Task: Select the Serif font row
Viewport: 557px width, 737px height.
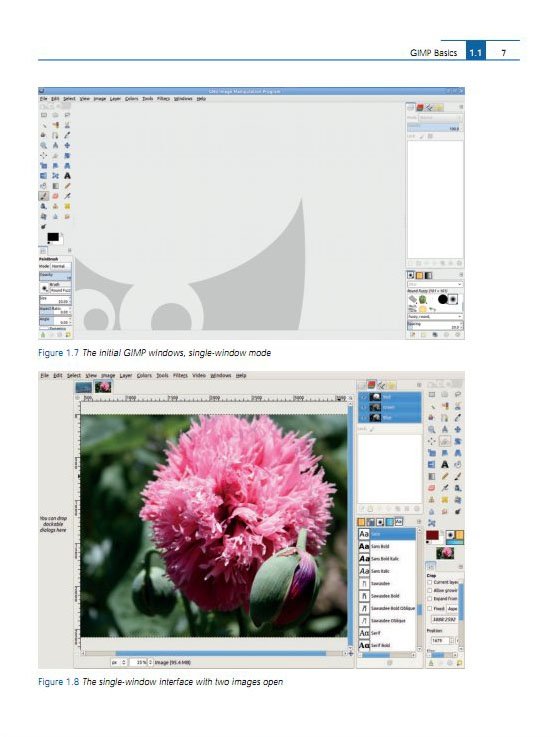Action: (x=387, y=633)
